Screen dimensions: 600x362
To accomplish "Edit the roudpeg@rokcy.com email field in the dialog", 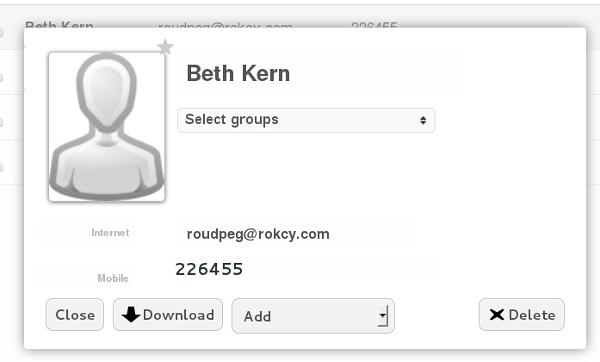I will (x=295, y=234).
